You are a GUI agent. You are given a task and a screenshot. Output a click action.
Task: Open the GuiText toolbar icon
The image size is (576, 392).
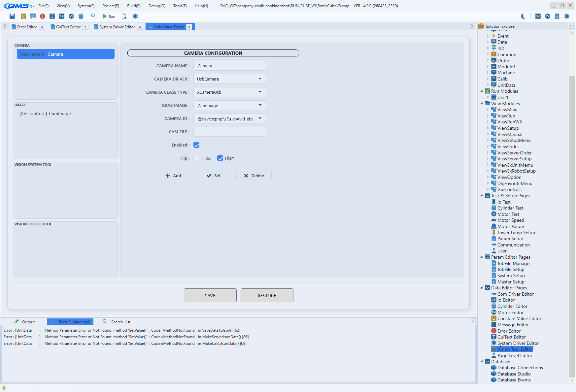click(x=52, y=16)
